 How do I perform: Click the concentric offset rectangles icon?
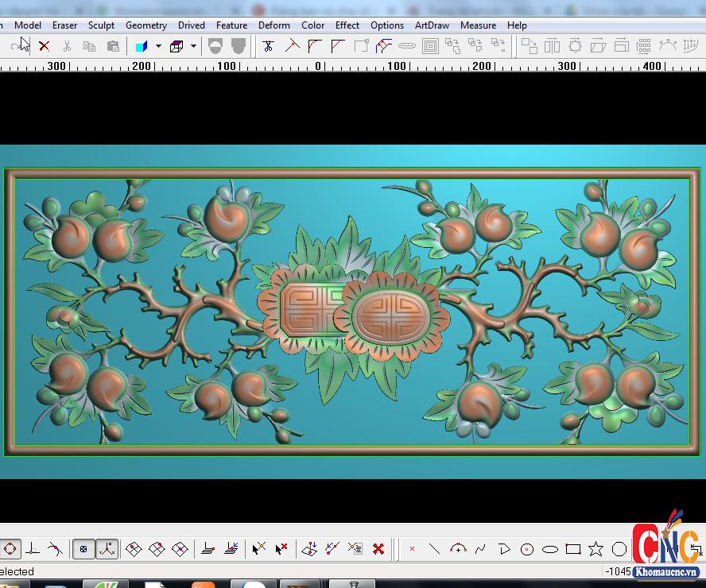[x=430, y=46]
